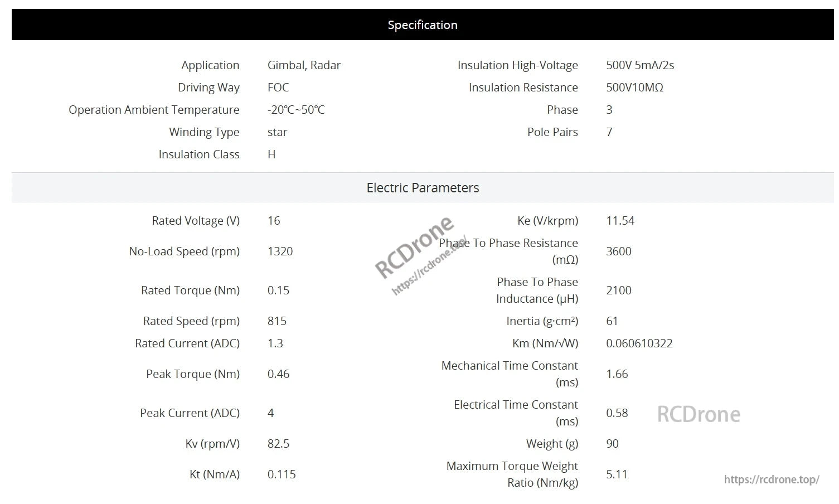Image resolution: width=839 pixels, height=504 pixels.
Task: Click the FOC driving way value
Action: pos(278,88)
